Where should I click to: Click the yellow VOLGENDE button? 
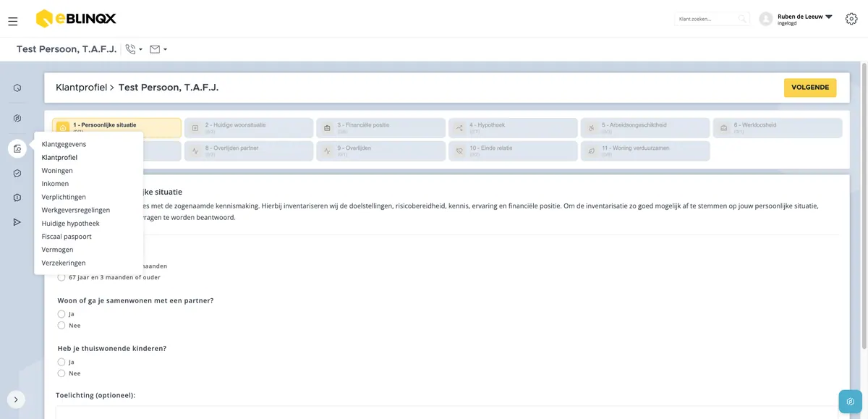point(810,88)
